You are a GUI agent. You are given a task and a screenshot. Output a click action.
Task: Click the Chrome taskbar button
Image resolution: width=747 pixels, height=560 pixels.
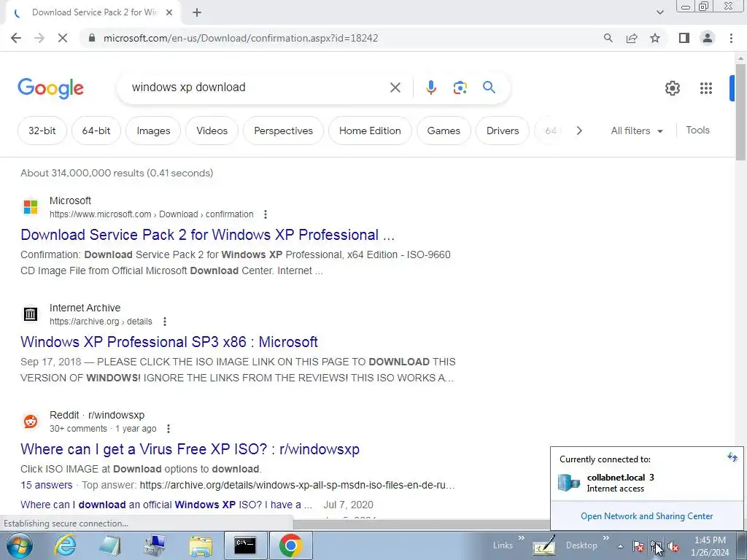click(x=290, y=545)
